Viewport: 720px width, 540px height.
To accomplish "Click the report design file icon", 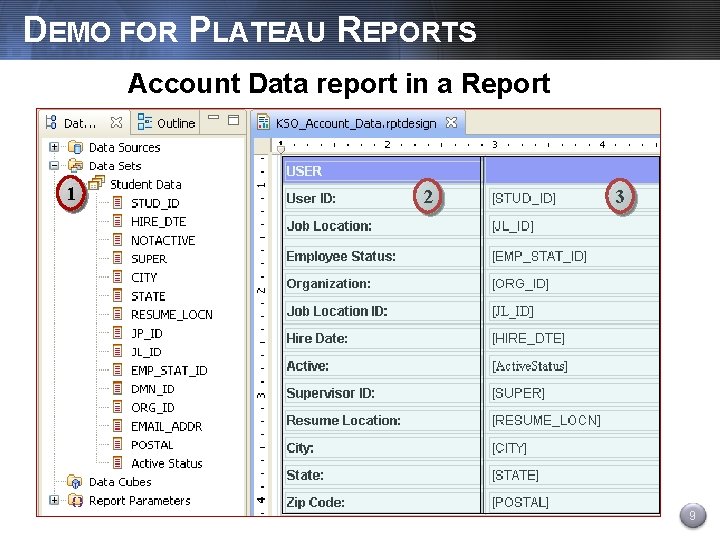I will point(263,122).
